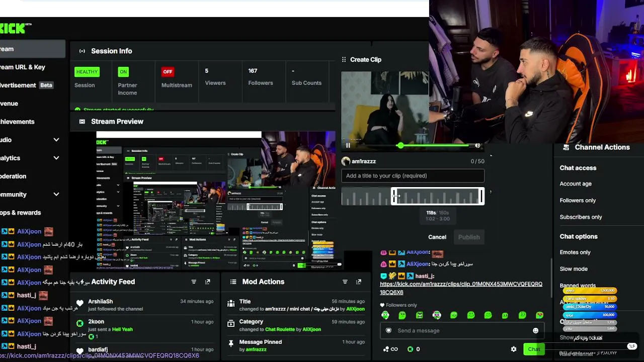
Task: Click the Category change icon
Action: pyautogui.click(x=231, y=323)
